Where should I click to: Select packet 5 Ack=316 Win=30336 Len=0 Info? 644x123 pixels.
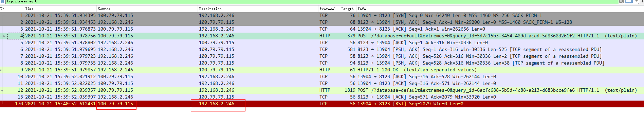(x=422, y=42)
